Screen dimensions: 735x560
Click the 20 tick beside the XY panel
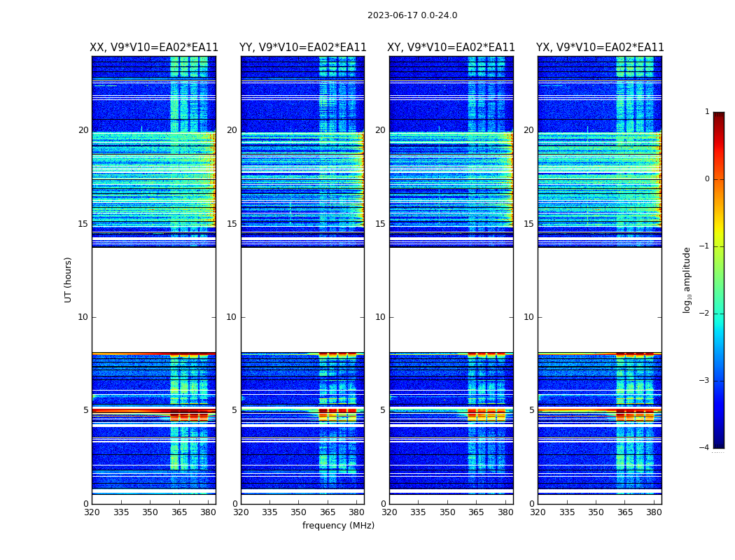click(380, 129)
